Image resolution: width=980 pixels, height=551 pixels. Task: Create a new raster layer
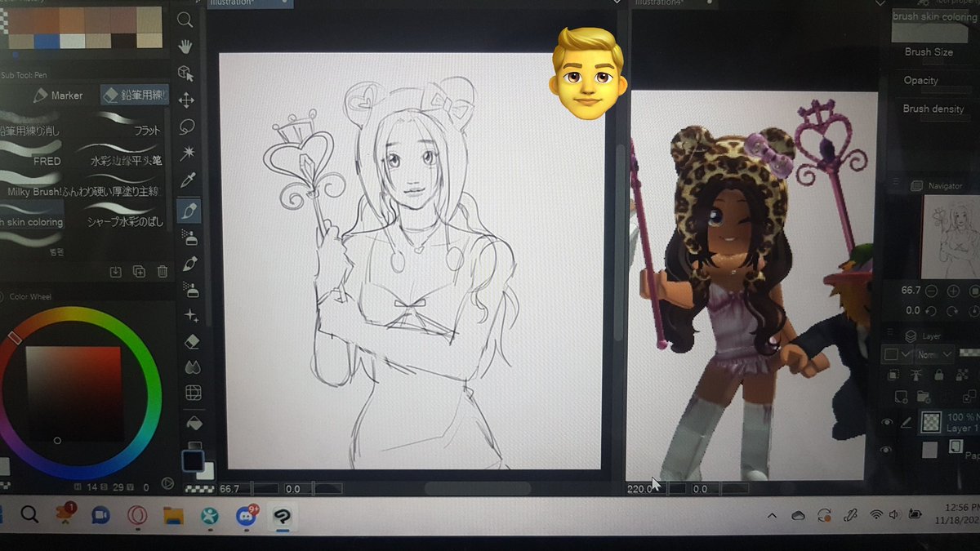[x=901, y=397]
